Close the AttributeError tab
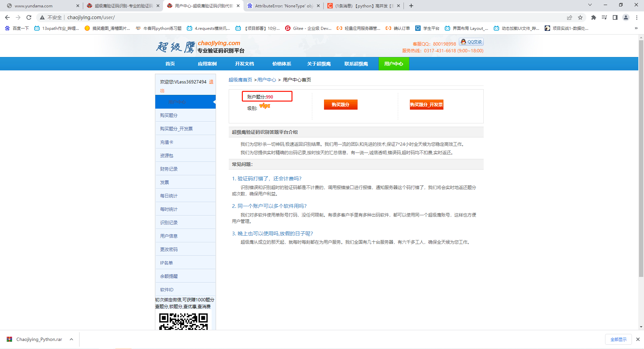This screenshot has width=644, height=349. point(318,6)
